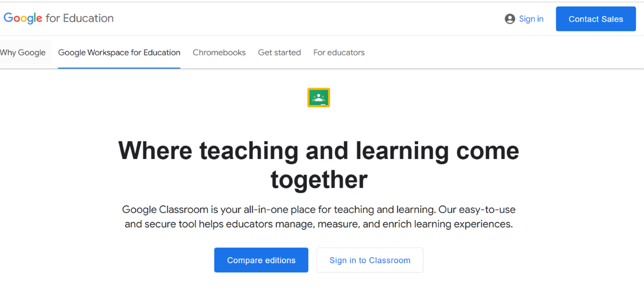Select the Google Workspace for Education tab
644x291 pixels.
[x=119, y=52]
